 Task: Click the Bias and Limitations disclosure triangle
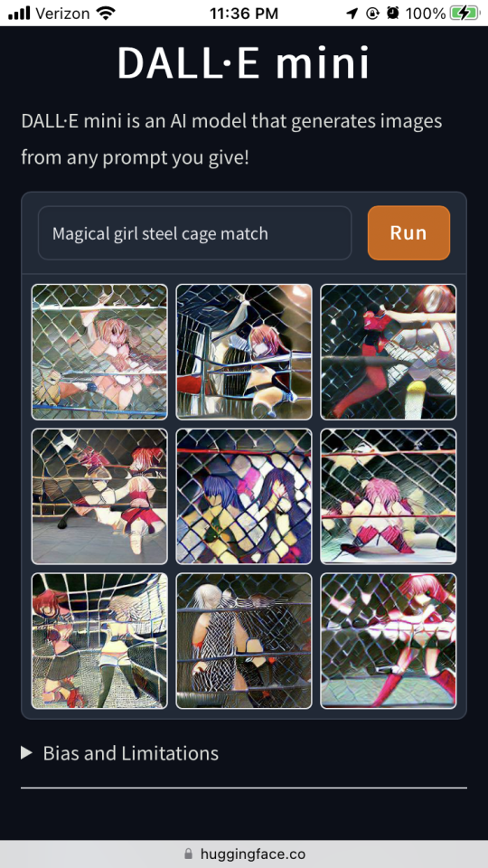[26, 753]
